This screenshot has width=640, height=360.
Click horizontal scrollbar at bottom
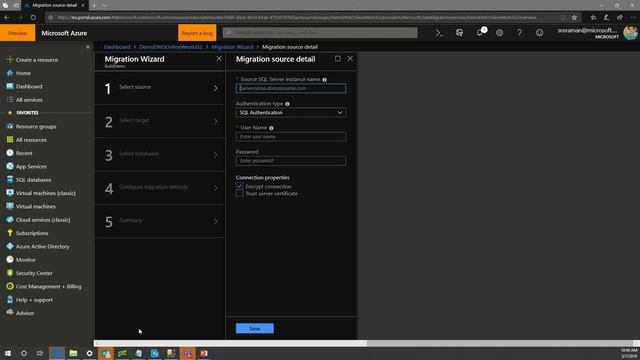click(231, 343)
